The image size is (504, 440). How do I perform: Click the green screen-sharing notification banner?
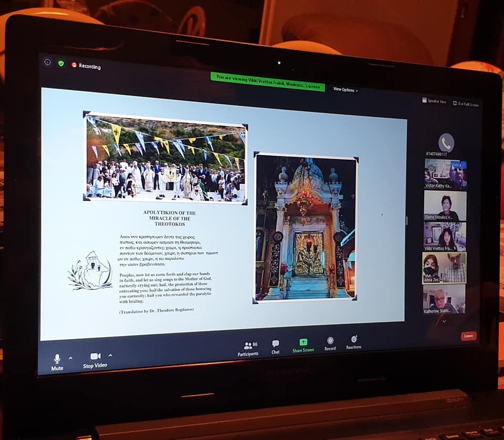[267, 81]
